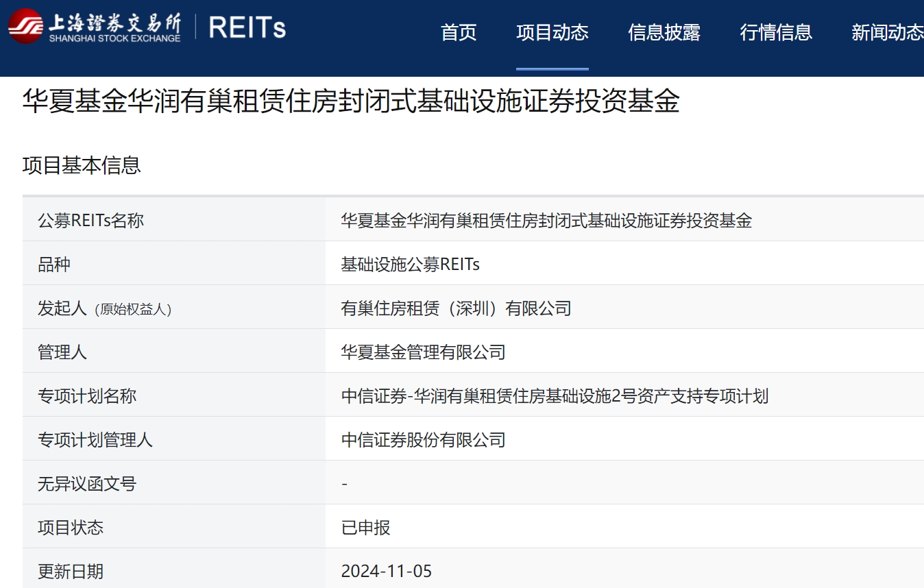
Task: Click the value 华夏基金管理有限公司
Action: point(423,352)
